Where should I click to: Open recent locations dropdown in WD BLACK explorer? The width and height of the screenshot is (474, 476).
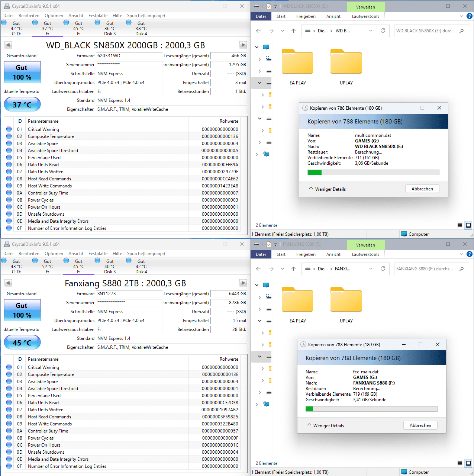tap(283, 31)
